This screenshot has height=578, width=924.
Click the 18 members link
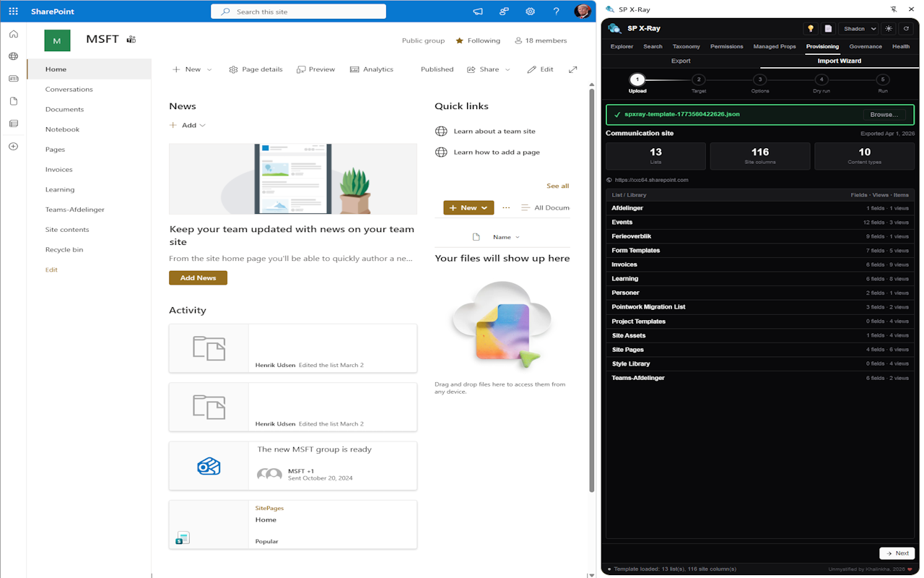coord(541,40)
